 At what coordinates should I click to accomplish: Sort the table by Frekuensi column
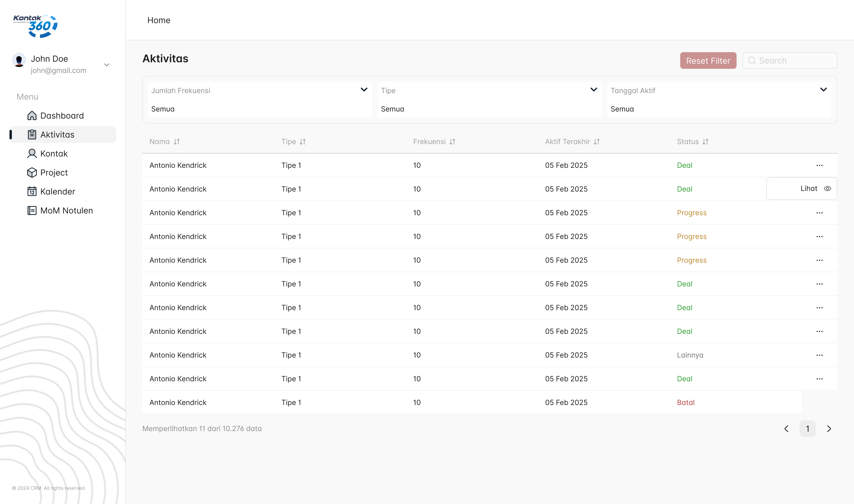tap(452, 142)
